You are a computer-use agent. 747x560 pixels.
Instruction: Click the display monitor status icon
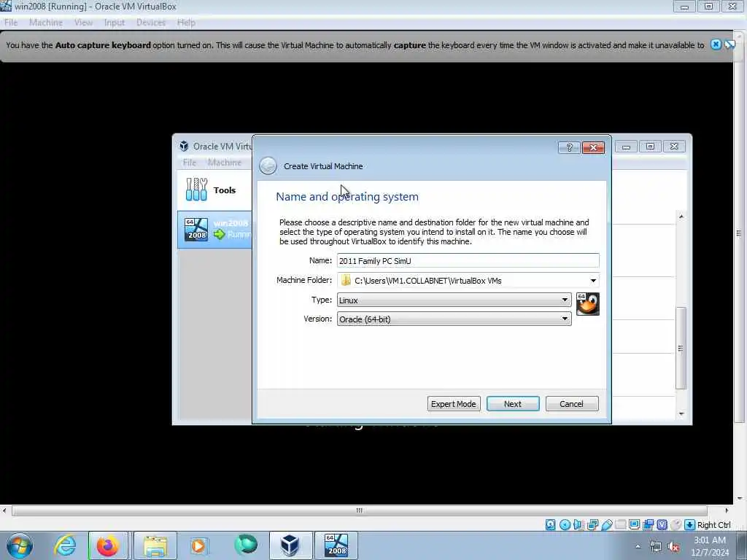tap(634, 525)
